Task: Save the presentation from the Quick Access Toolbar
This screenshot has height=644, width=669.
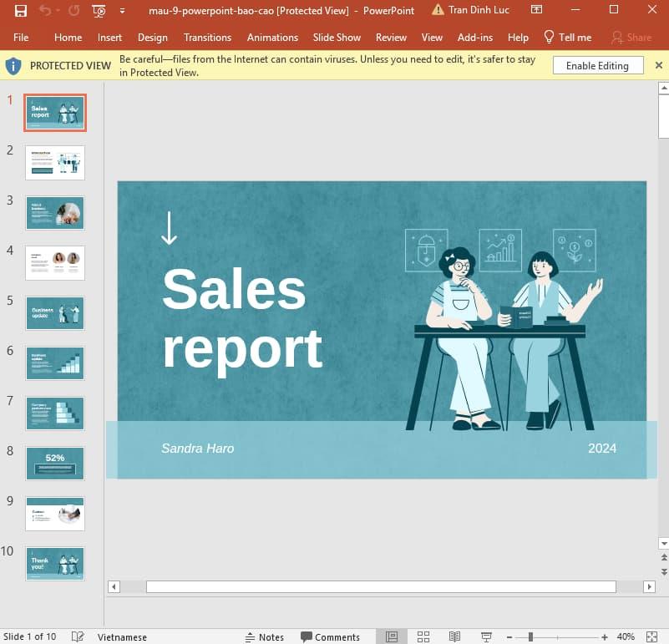Action: pos(21,10)
